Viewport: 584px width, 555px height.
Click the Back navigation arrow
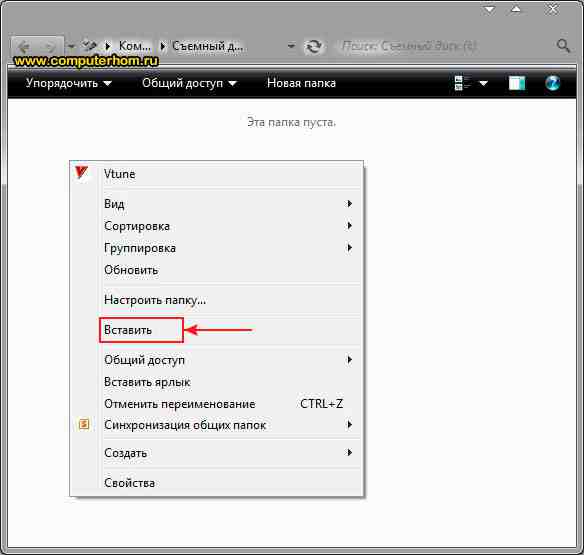point(24,47)
